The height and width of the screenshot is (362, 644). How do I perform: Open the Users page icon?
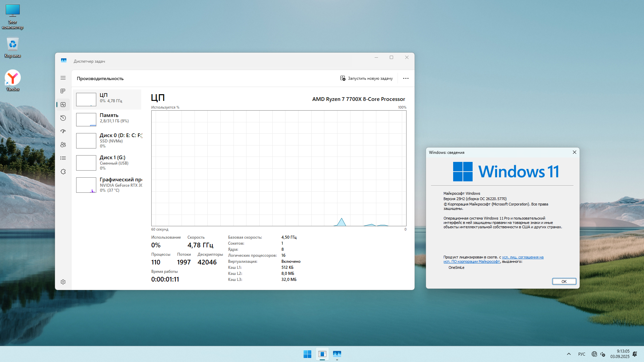pos(63,145)
